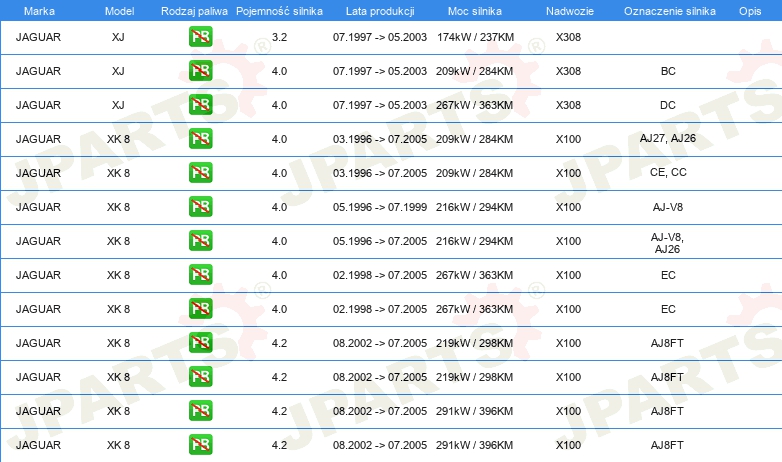Image resolution: width=782 pixels, height=462 pixels.
Task: Select the AJ-V8, AJ26 engine code cell
Action: point(668,243)
